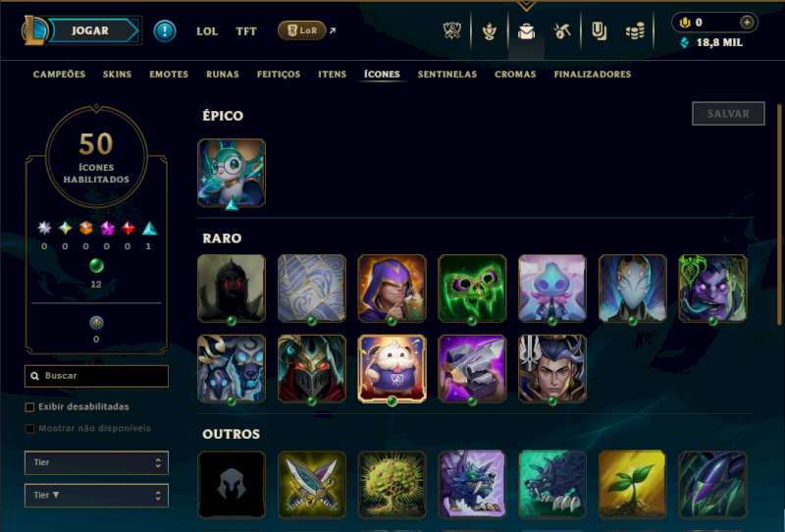Switch to the SKINS tab
Viewport: 785px width, 532px height.
117,75
